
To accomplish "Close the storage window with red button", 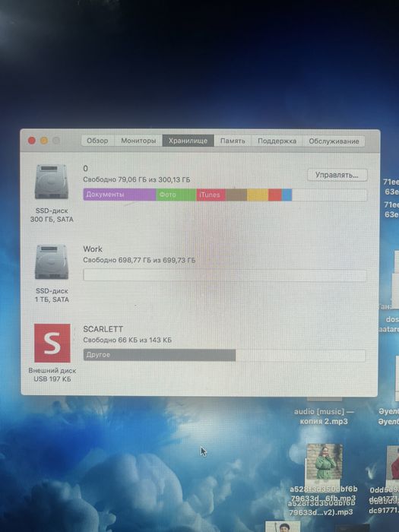I will (x=32, y=141).
